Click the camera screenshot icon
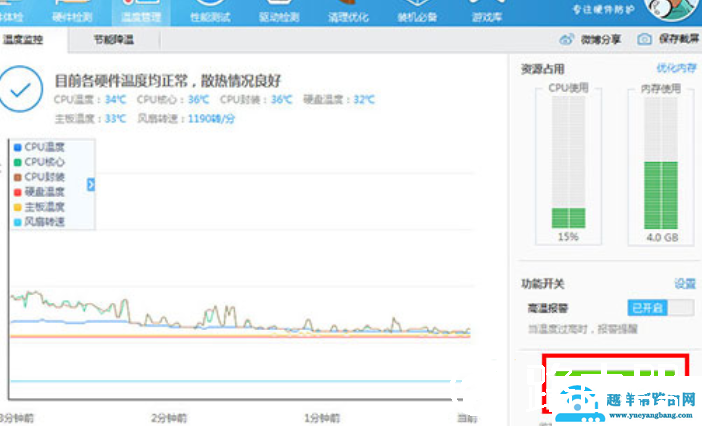Screen dimensions: 702x426 644,39
